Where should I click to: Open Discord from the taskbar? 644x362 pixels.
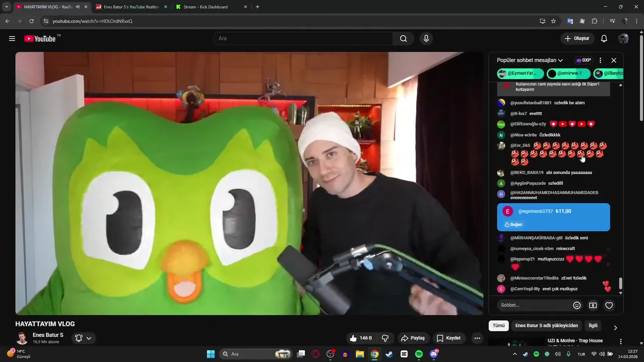(434, 354)
